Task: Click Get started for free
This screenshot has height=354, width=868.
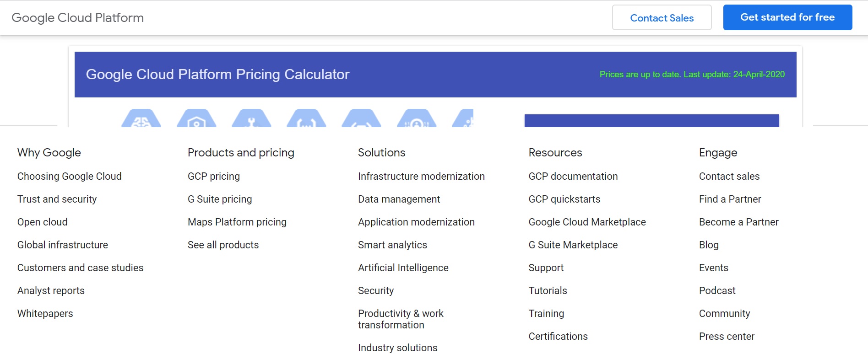Action: tap(787, 17)
